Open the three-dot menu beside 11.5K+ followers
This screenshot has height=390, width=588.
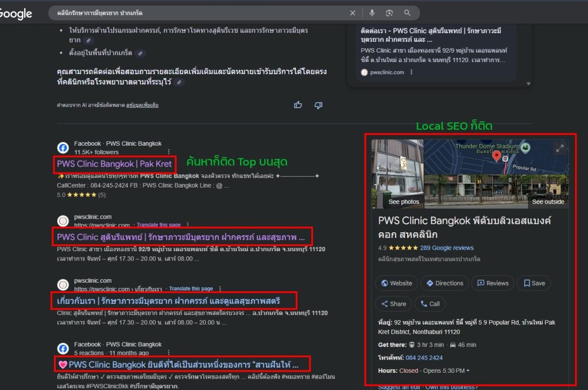pos(169,152)
